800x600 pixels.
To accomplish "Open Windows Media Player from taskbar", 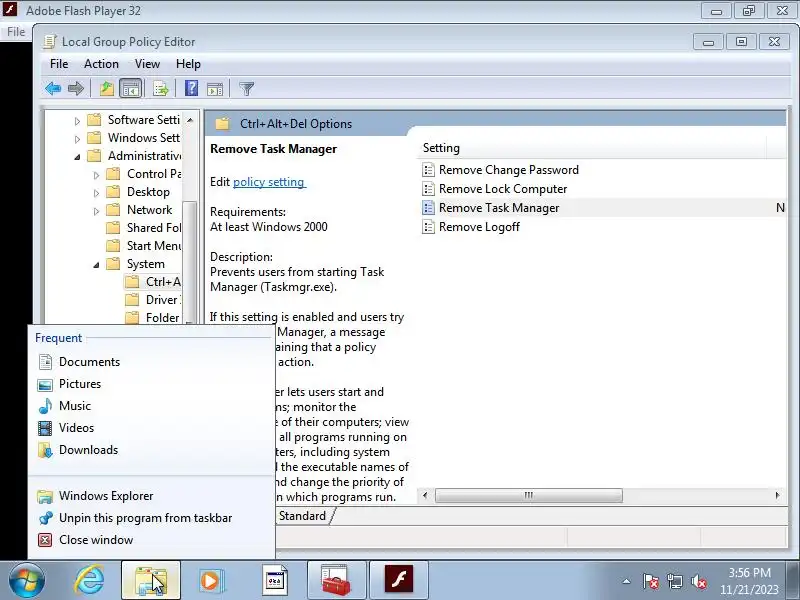I will coord(210,581).
